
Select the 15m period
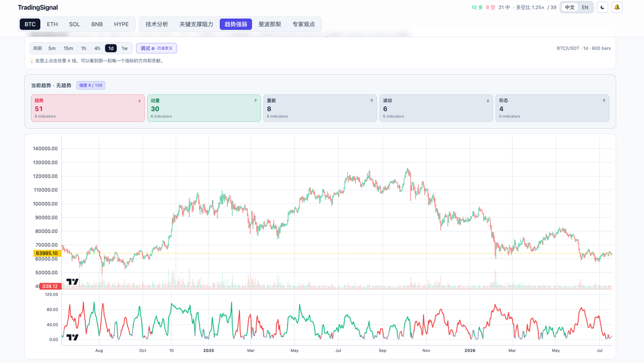[68, 48]
